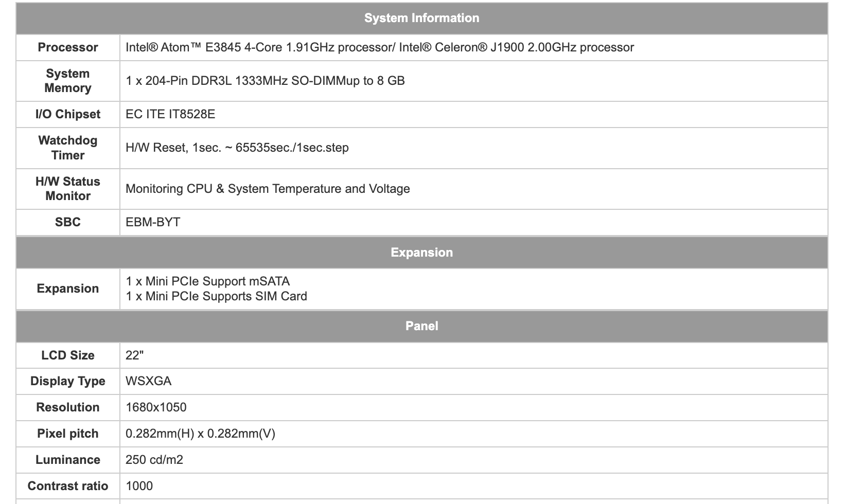Click the EC ITE IT8528E value
This screenshot has width=845, height=504.
[170, 114]
